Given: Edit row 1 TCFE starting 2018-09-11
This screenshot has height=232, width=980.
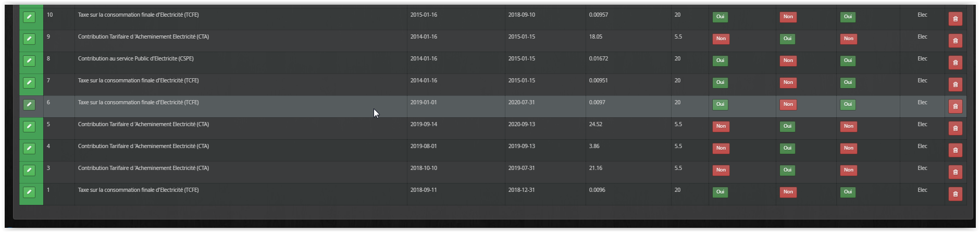Looking at the screenshot, I should (29, 192).
